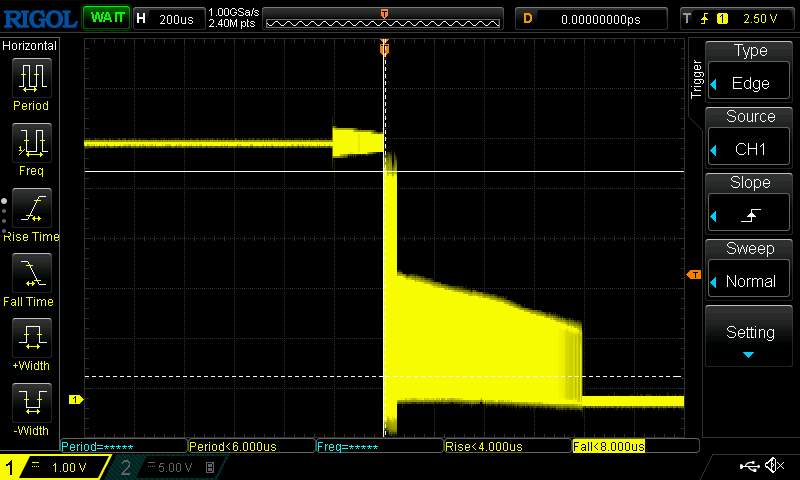The width and height of the screenshot is (800, 480).
Task: Choose the Fall Time measurement icon
Action: pyautogui.click(x=31, y=278)
